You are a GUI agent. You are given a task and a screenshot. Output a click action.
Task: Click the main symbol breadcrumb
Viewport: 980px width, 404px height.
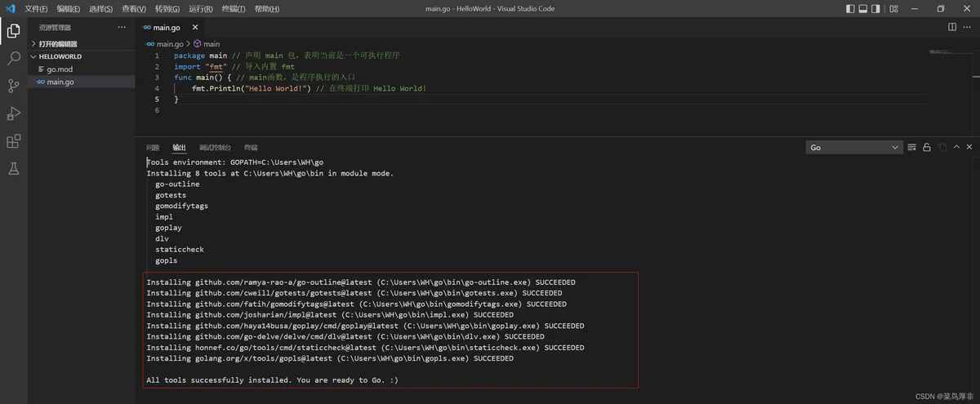point(207,44)
